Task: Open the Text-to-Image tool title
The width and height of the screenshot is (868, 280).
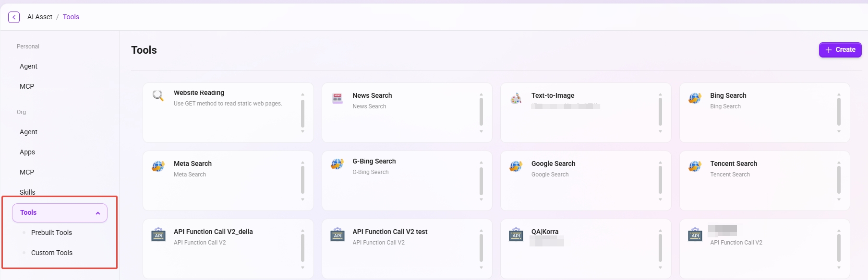Action: (x=553, y=95)
